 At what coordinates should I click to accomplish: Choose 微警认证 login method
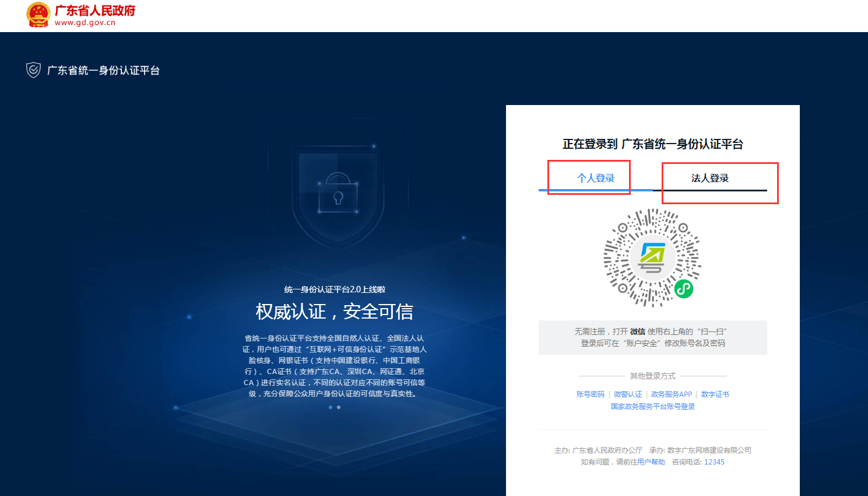(627, 394)
